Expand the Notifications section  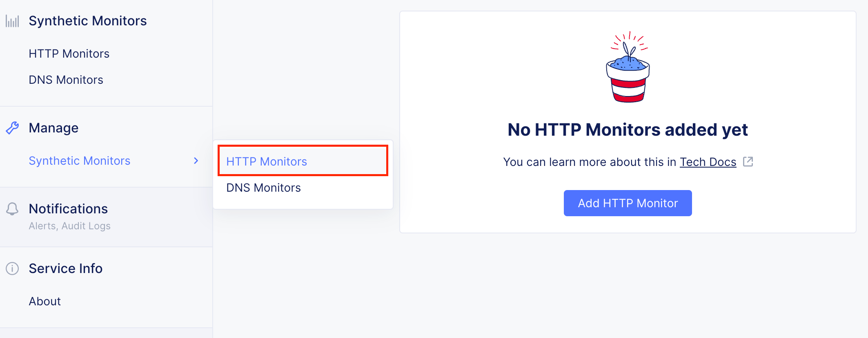click(x=68, y=209)
